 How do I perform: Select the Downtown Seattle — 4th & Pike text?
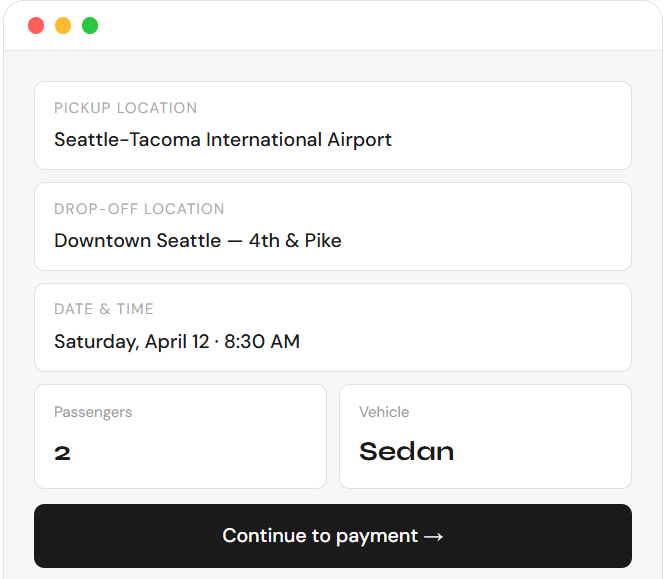tap(198, 241)
